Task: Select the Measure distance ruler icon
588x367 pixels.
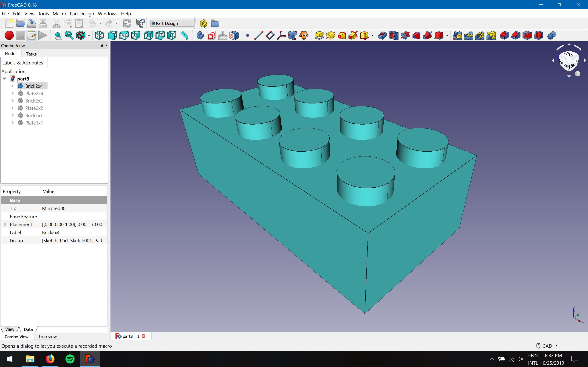Action: coord(185,35)
